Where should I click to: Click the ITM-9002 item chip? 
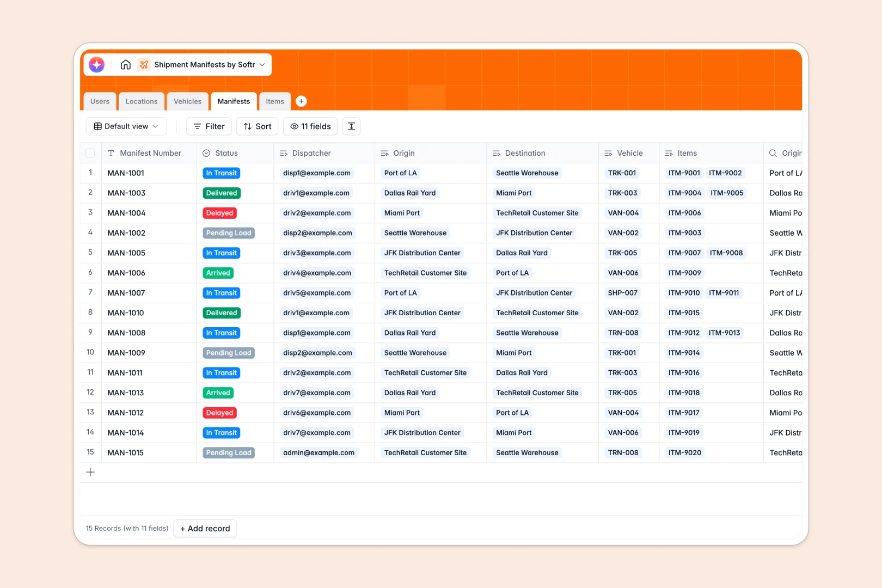[x=725, y=173]
